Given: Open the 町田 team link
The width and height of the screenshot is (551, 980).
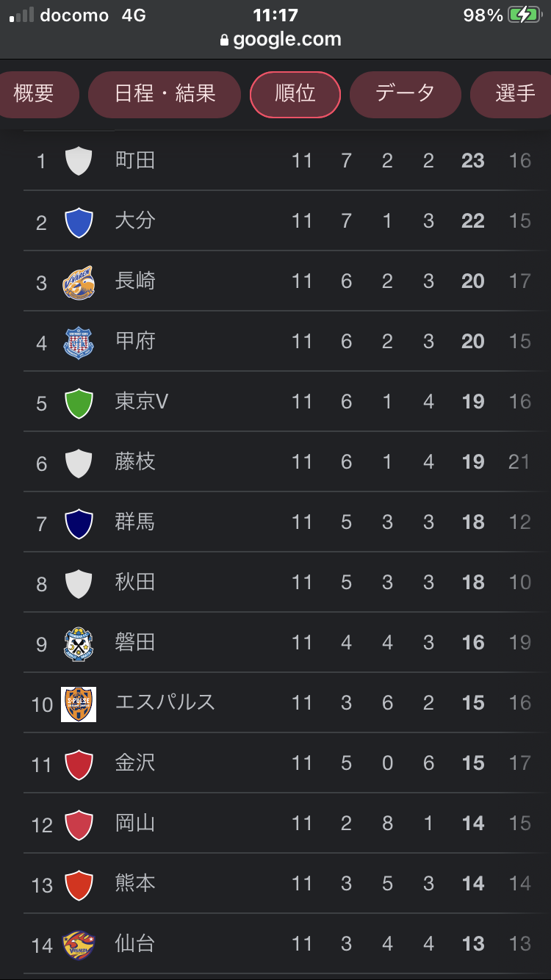Looking at the screenshot, I should click(x=135, y=160).
